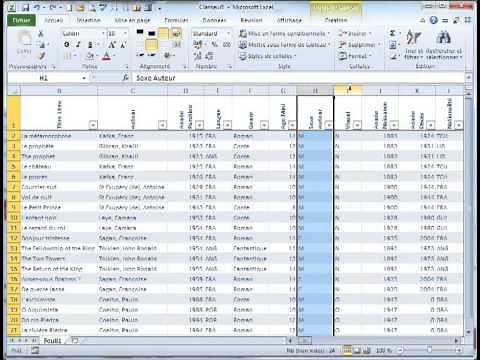Click the Undo arrow in quick access toolbar
The image size is (480, 360).
pyautogui.click(x=37, y=7)
